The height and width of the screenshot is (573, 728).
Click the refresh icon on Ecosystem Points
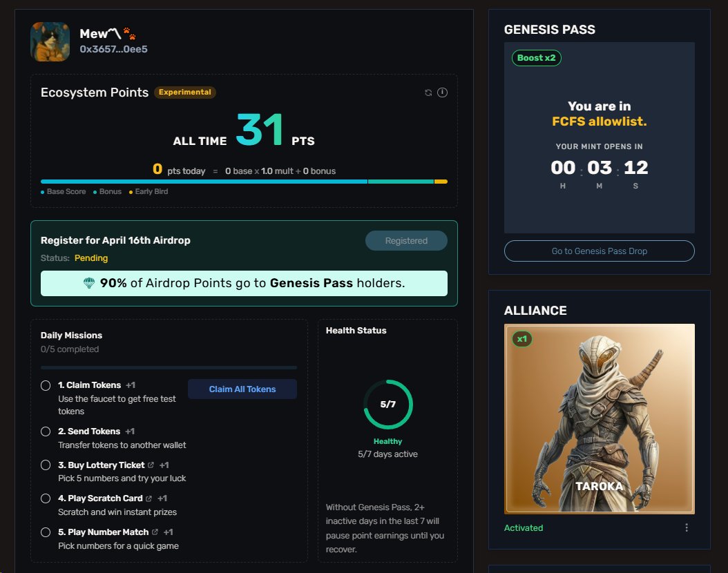pyautogui.click(x=428, y=92)
